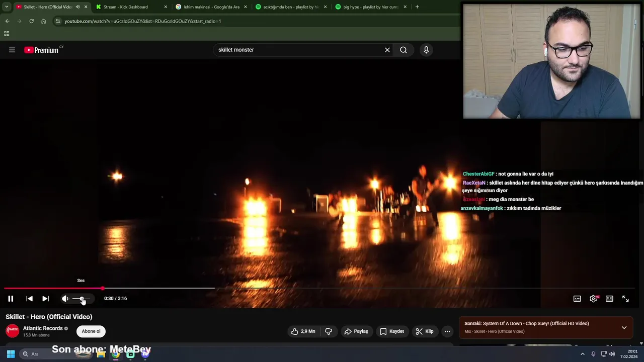Close the Kick Dashboard tab

tap(166, 7)
